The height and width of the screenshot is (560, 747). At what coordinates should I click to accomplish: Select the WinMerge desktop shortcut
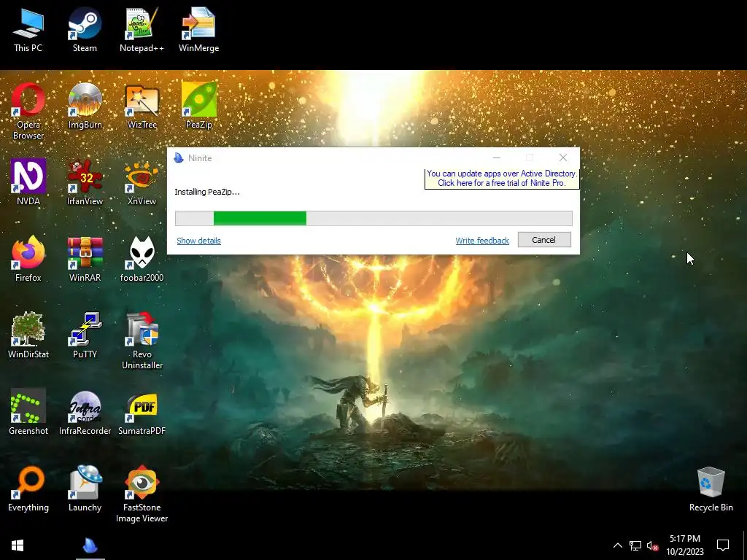(198, 28)
